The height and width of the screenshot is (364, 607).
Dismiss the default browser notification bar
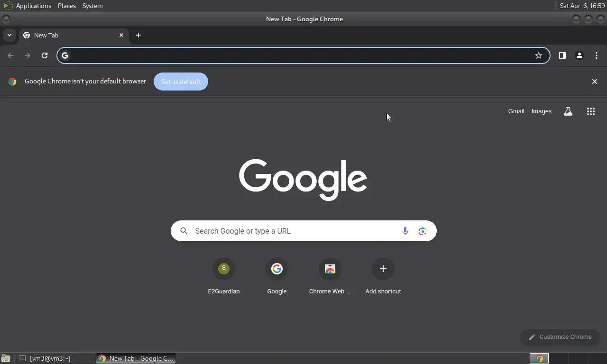click(x=595, y=82)
